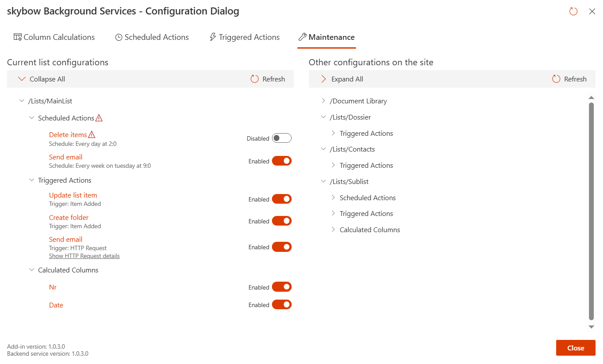Click the Collapse All chevron icon
The image size is (603, 364).
pos(21,79)
